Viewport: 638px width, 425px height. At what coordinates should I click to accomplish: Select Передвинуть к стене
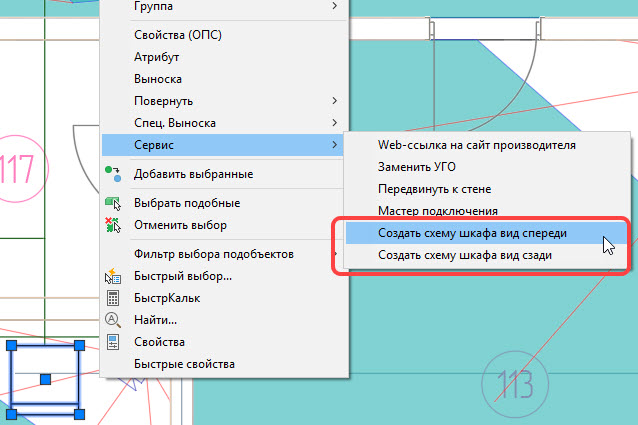[486, 189]
